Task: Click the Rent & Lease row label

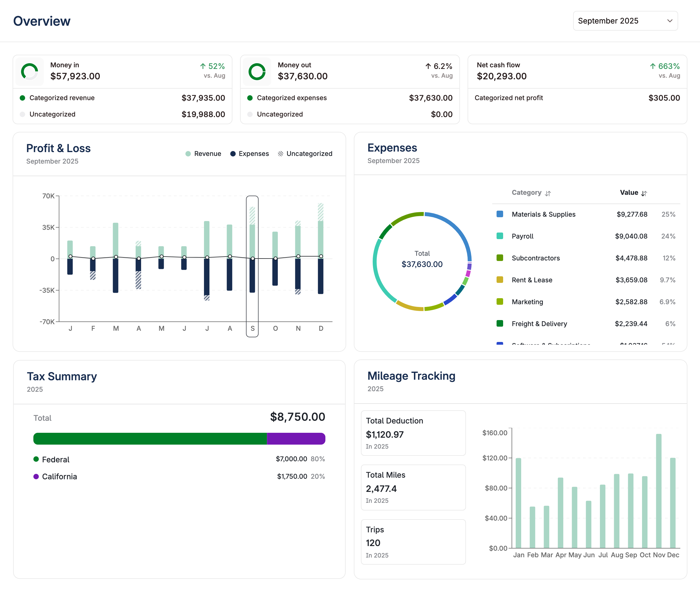Action: 532,280
